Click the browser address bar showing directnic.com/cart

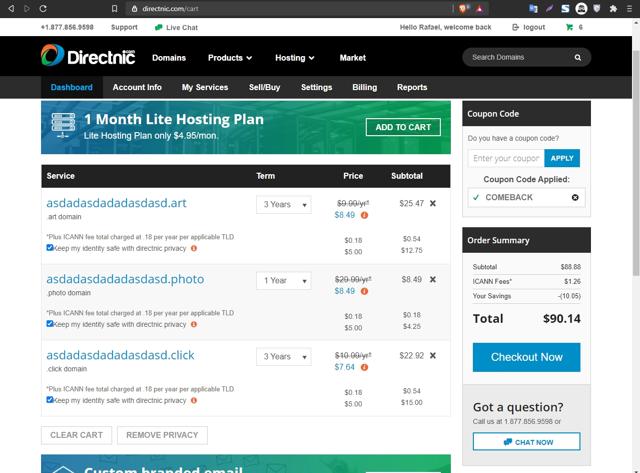point(292,9)
